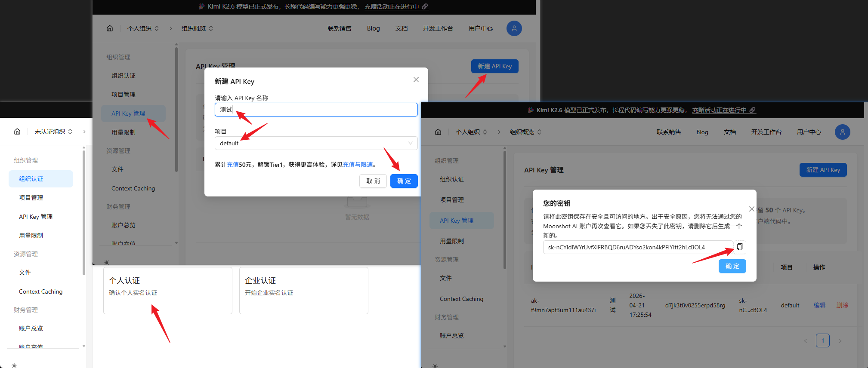Open 充值 link in dialog hint text
Screen dimensions: 868x368
coord(233,165)
